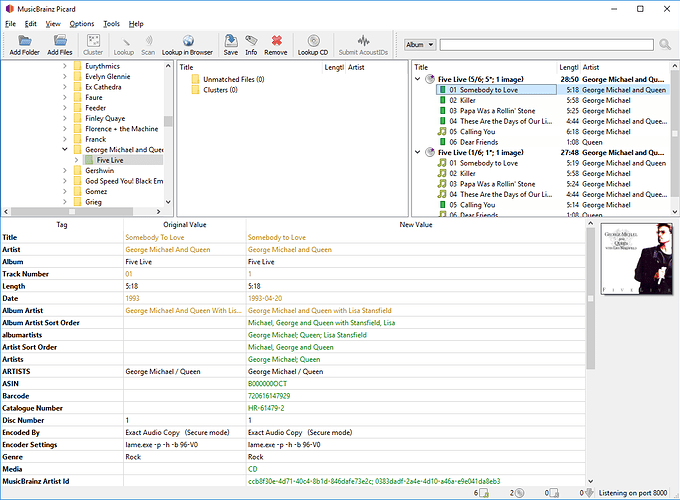Select the God Speed You! Black Em folder
Viewport: 680px width, 500px height.
124,181
